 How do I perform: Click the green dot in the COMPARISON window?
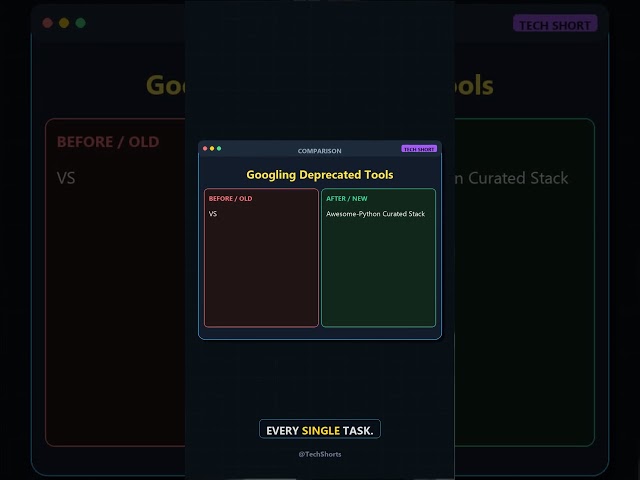point(219,149)
